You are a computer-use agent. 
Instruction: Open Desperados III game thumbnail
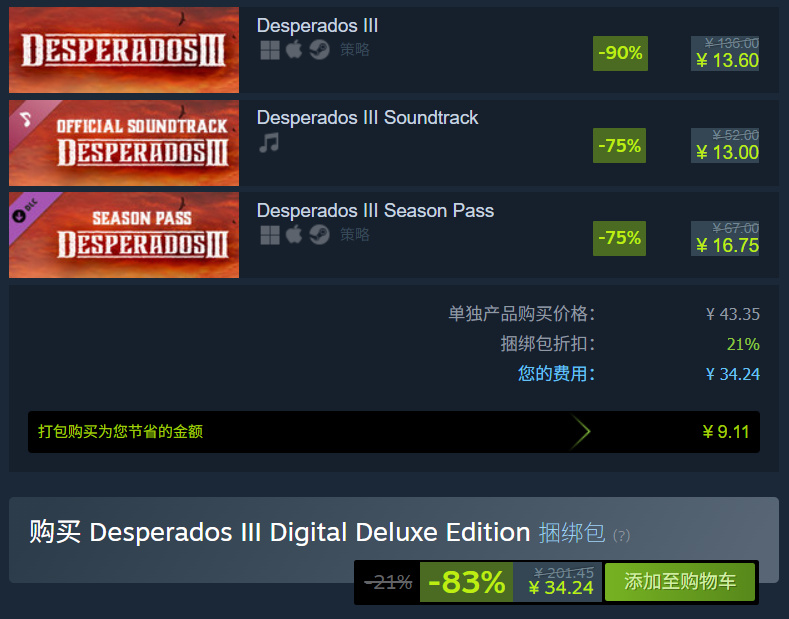[124, 50]
